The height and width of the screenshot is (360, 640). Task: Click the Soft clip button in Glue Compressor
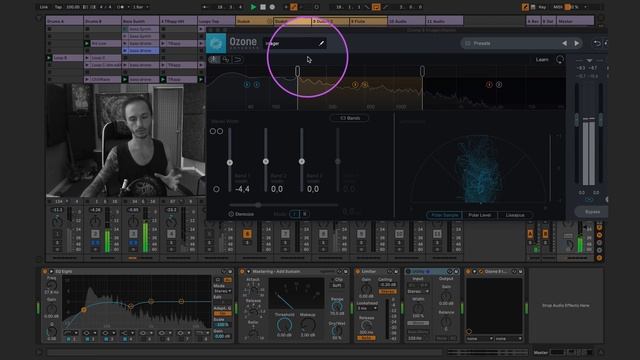click(x=337, y=286)
